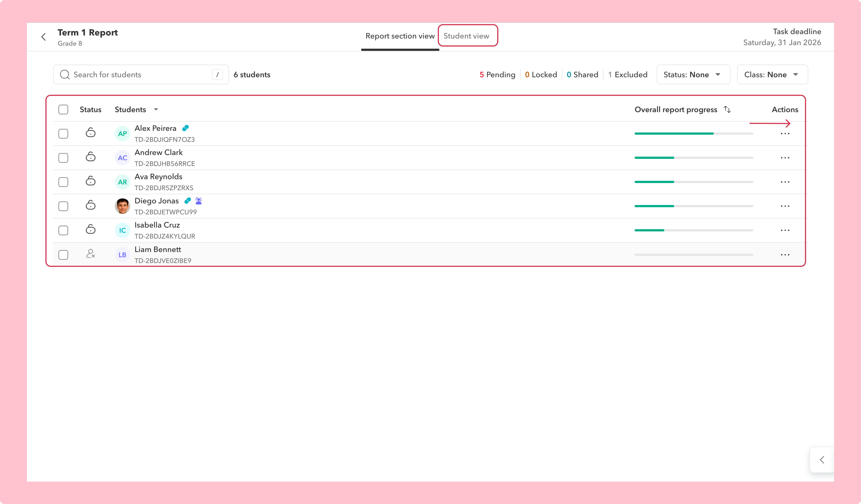Viewport: 861px width, 504px height.
Task: Click the teal tag icon beside Alex Peirera
Action: [186, 128]
